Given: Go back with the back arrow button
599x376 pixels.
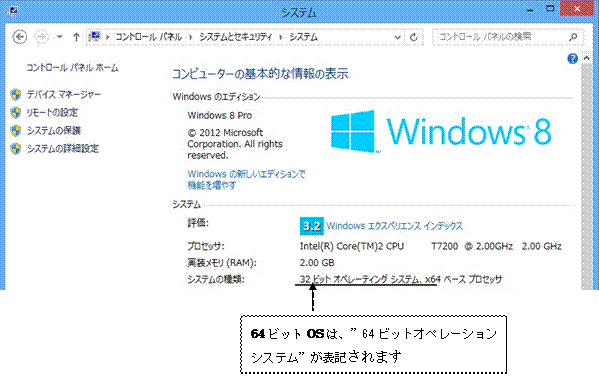Looking at the screenshot, I should tap(20, 37).
